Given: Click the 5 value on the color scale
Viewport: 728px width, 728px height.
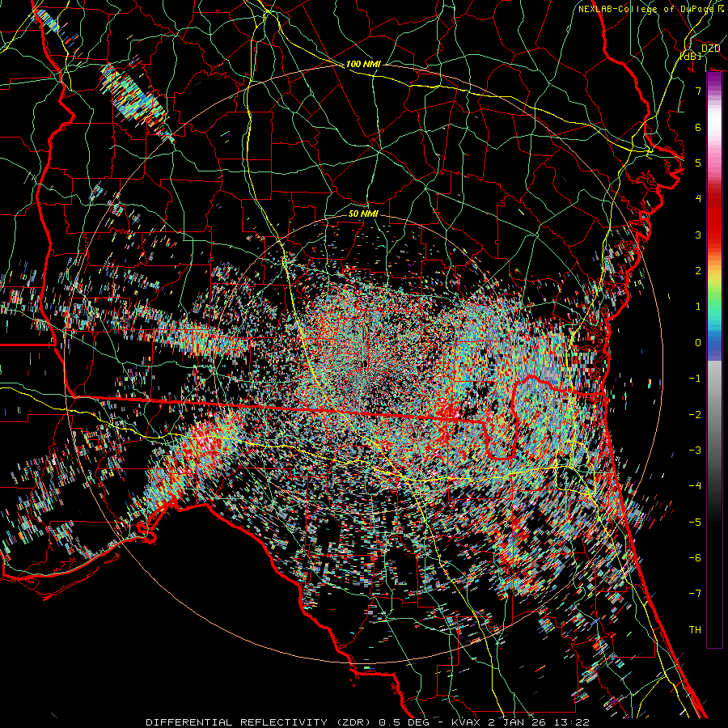Looking at the screenshot, I should 698,163.
